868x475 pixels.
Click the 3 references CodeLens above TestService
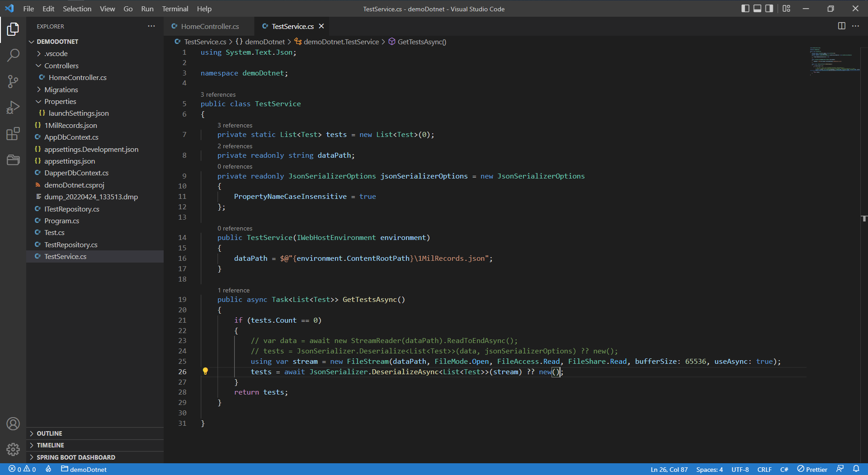coord(218,94)
